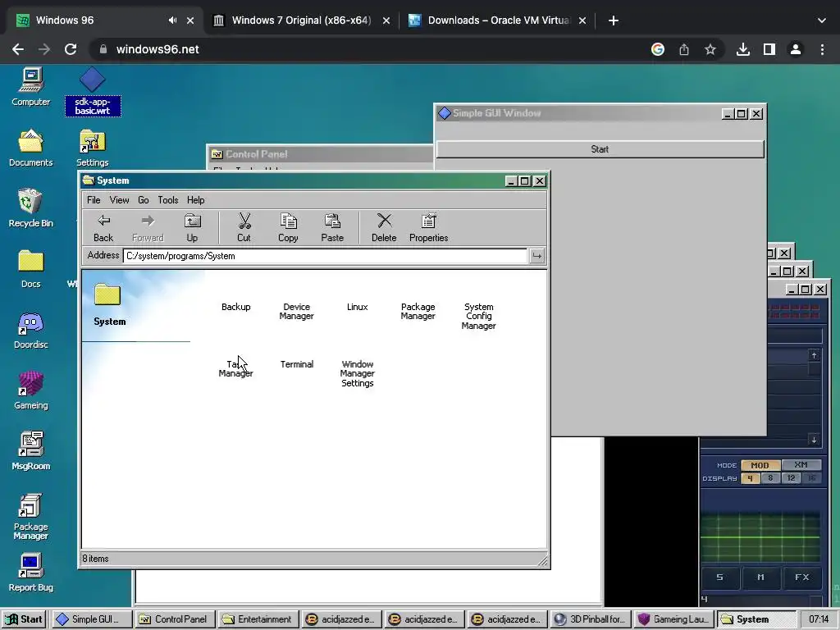Open the Settings desktop icon
The height and width of the screenshot is (630, 840).
tap(92, 148)
